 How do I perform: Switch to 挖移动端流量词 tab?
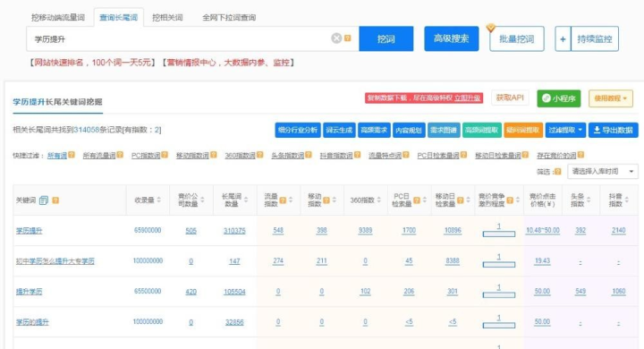tap(58, 18)
